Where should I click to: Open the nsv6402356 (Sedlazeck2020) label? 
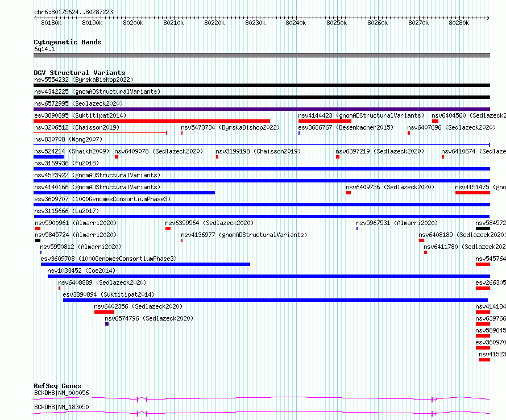(x=138, y=306)
